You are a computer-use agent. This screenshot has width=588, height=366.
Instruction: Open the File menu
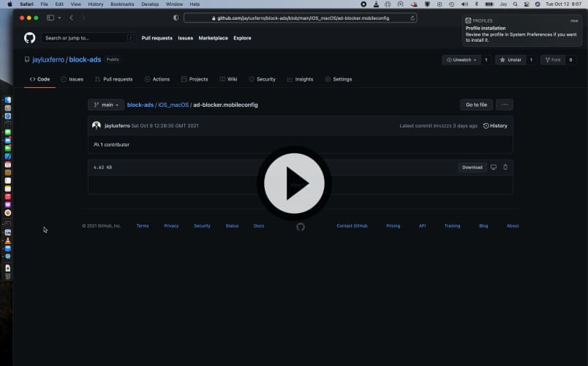click(45, 4)
